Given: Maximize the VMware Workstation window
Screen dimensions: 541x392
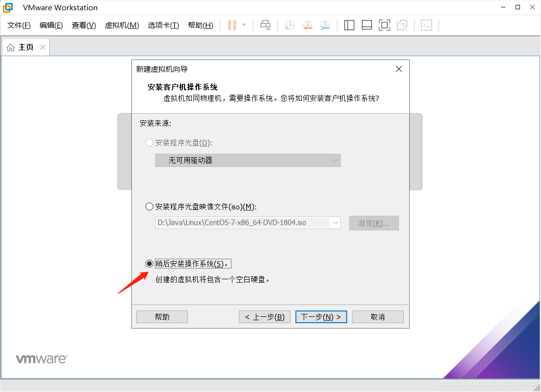Looking at the screenshot, I should [518, 7].
